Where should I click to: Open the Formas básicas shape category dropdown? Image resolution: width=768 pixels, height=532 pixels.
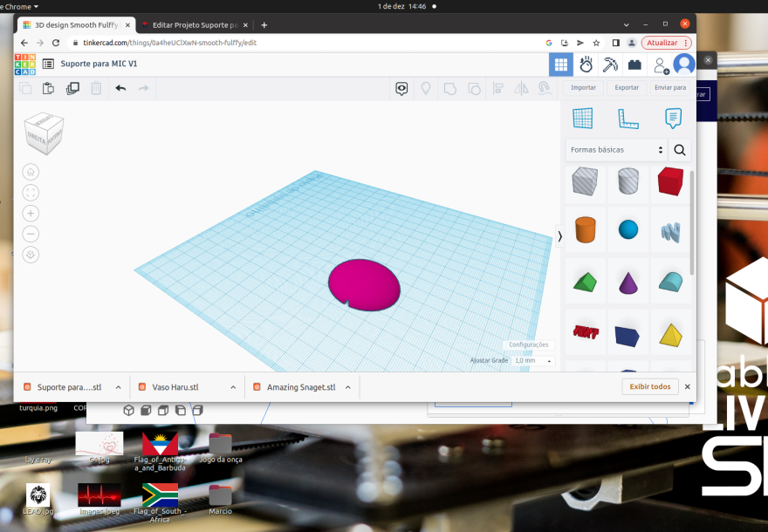point(616,150)
